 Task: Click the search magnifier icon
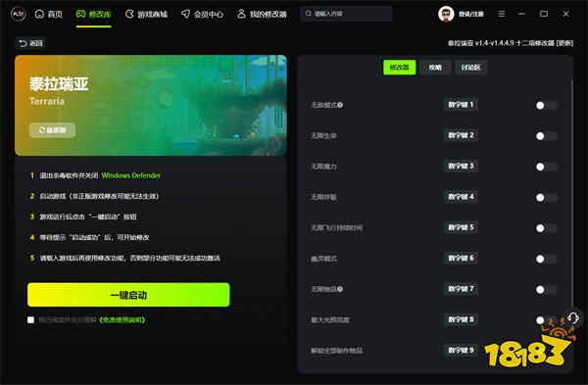(309, 14)
